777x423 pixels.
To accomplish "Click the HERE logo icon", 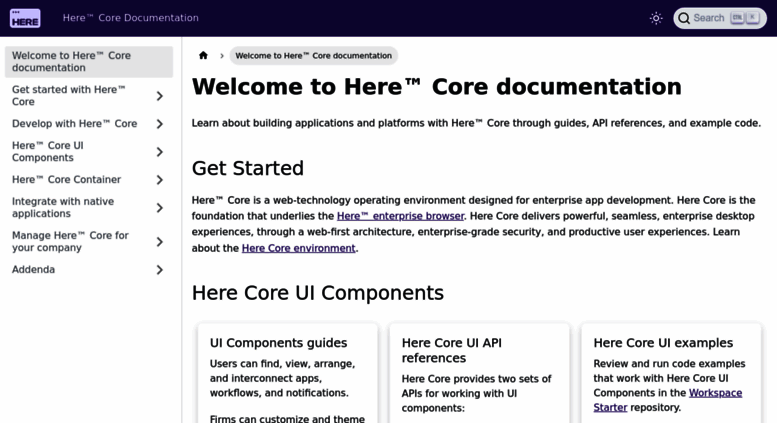I will pos(25,18).
